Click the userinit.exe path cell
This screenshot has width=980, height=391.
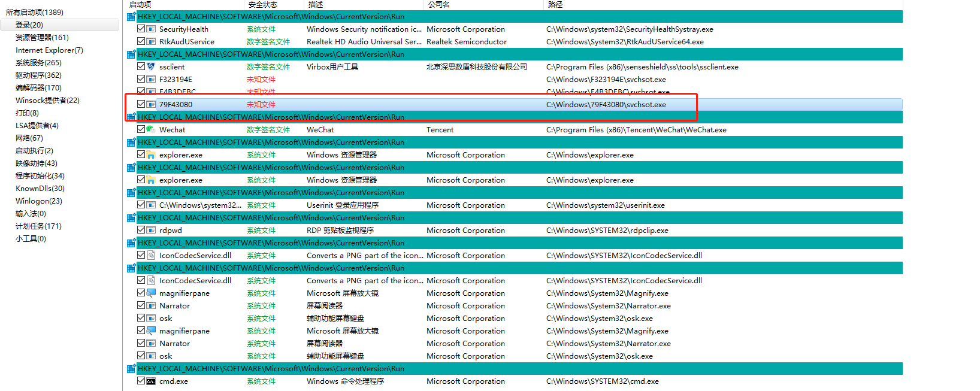coord(606,205)
